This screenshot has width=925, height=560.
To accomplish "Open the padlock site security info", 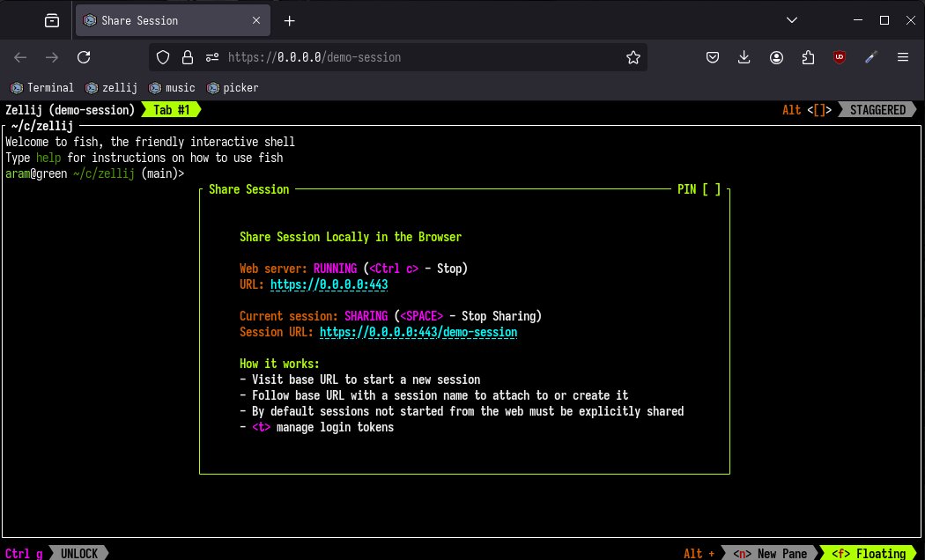I will click(x=188, y=57).
